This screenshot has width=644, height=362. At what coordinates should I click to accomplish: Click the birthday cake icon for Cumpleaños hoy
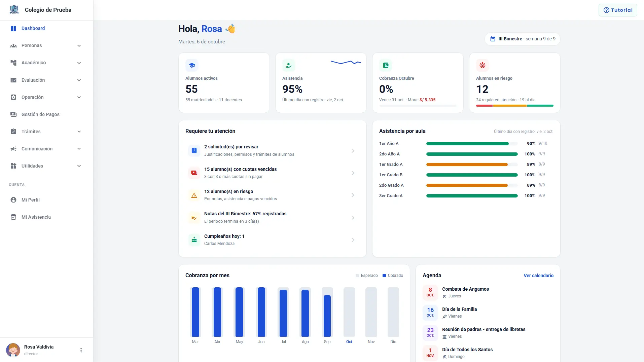(194, 240)
